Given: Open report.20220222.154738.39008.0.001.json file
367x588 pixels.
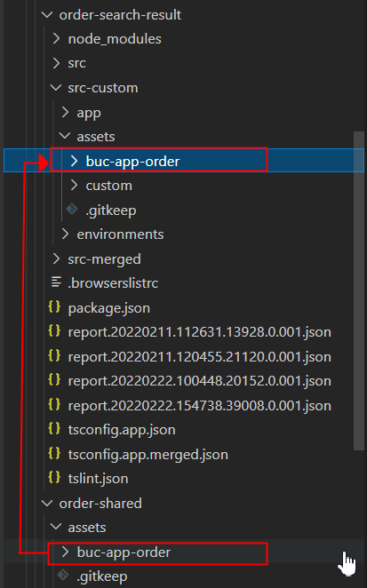Looking at the screenshot, I should (200, 405).
